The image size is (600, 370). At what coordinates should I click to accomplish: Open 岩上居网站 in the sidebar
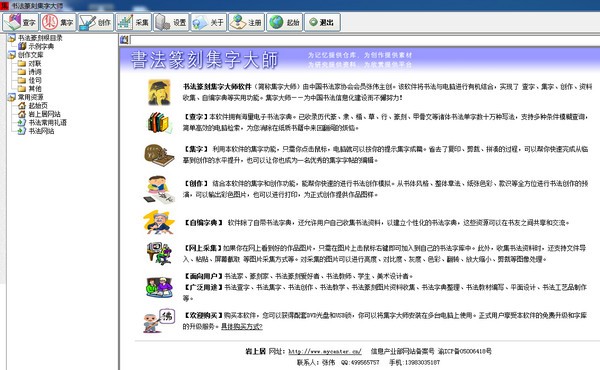pyautogui.click(x=44, y=114)
